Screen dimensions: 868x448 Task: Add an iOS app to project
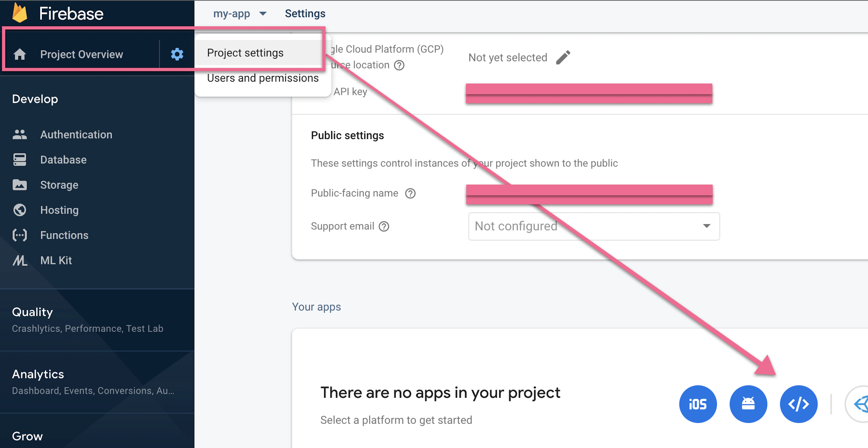(x=698, y=404)
